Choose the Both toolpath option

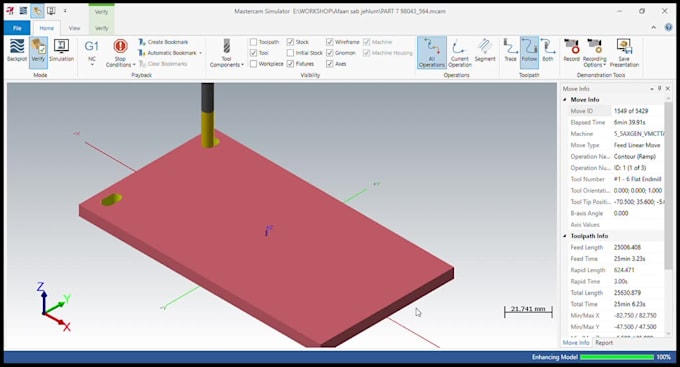coord(548,50)
